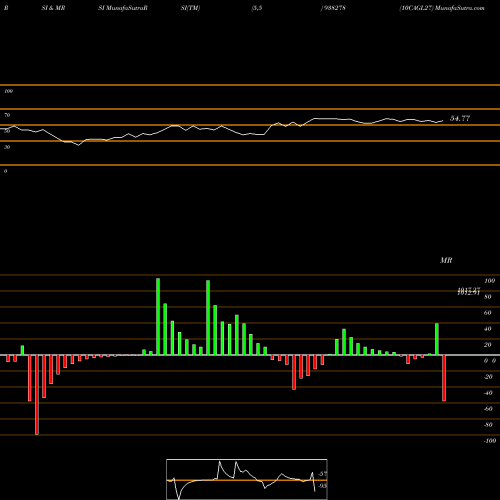
Task: Click the RSI axis label 0
Action: 5,171
